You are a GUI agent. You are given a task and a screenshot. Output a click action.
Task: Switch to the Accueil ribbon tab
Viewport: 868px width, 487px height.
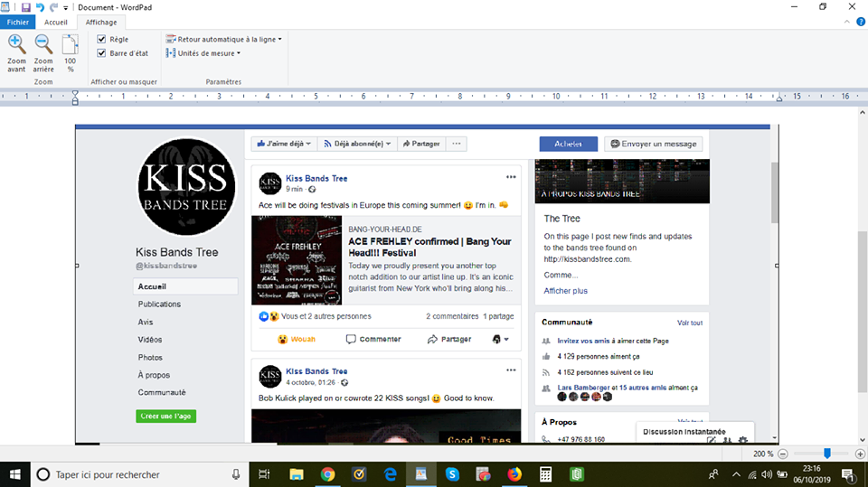click(56, 22)
